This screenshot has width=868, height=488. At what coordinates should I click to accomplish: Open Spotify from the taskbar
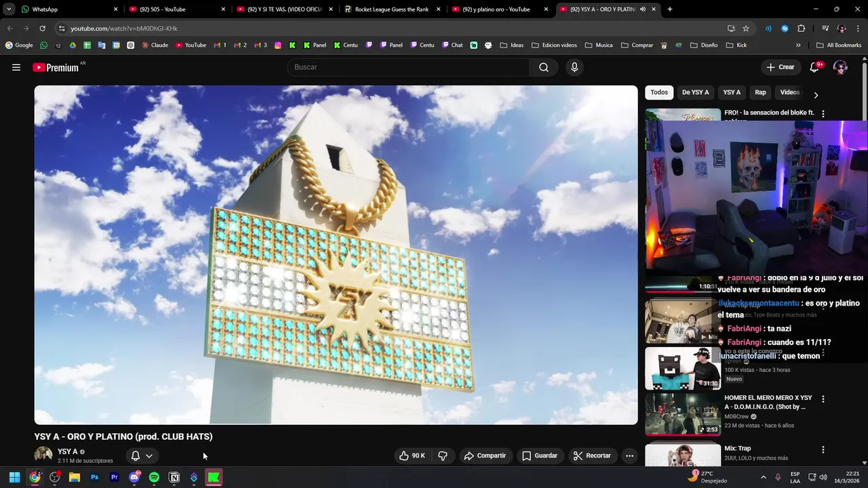tap(154, 477)
